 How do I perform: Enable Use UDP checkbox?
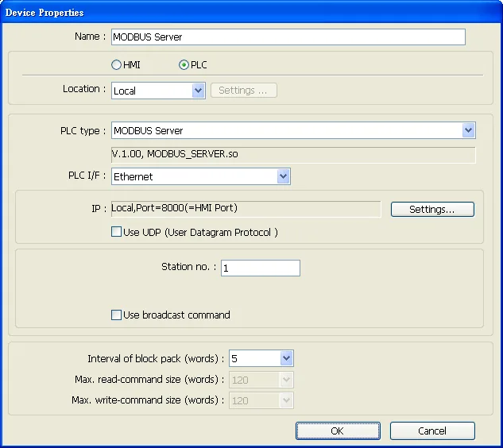point(116,232)
